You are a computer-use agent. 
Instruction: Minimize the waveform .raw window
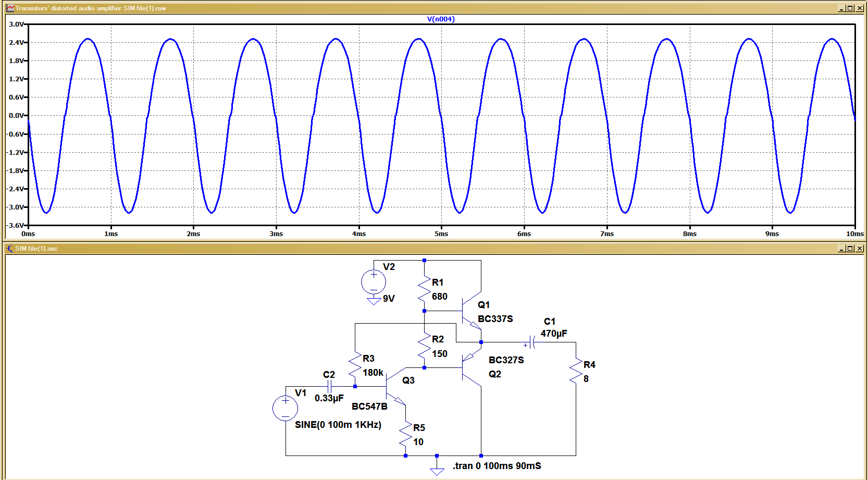[841, 8]
